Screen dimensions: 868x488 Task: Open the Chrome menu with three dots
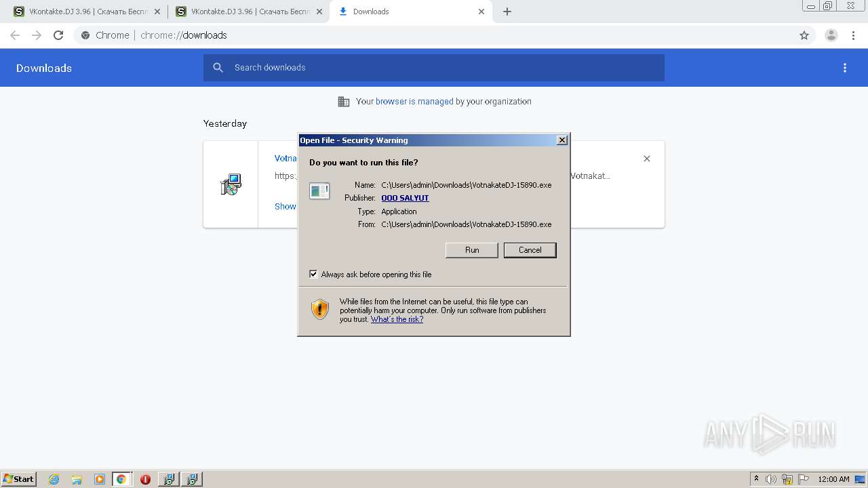click(853, 35)
